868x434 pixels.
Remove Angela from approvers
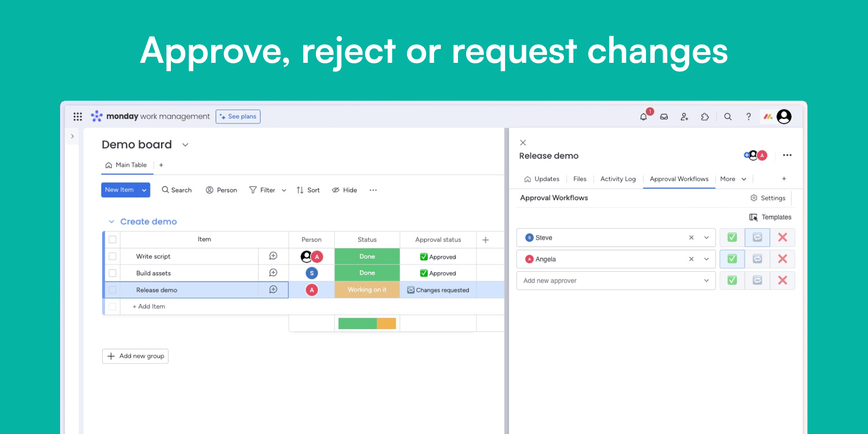pos(691,259)
